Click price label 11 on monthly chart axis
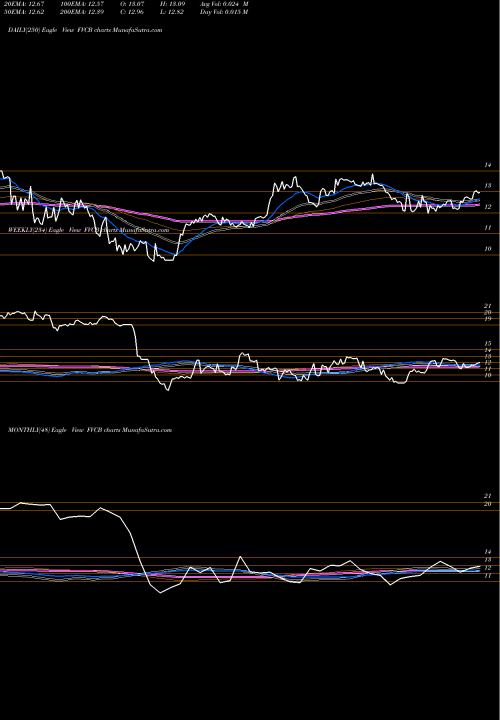Screen dimensions: 500x720 488,576
